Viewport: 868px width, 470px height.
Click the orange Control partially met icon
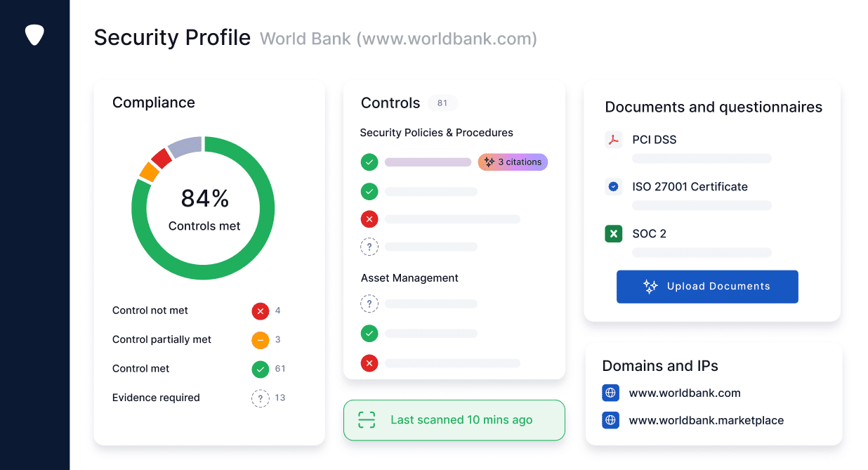[x=261, y=340]
